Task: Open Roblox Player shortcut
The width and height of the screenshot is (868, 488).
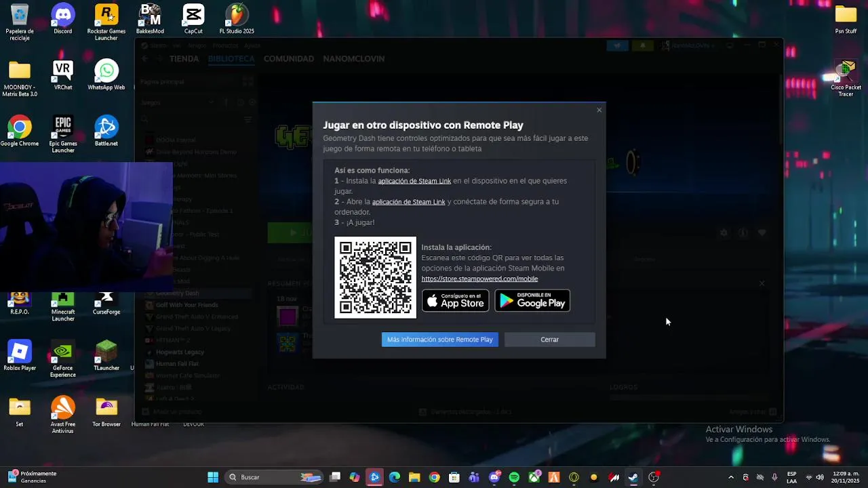Action: pos(20,356)
